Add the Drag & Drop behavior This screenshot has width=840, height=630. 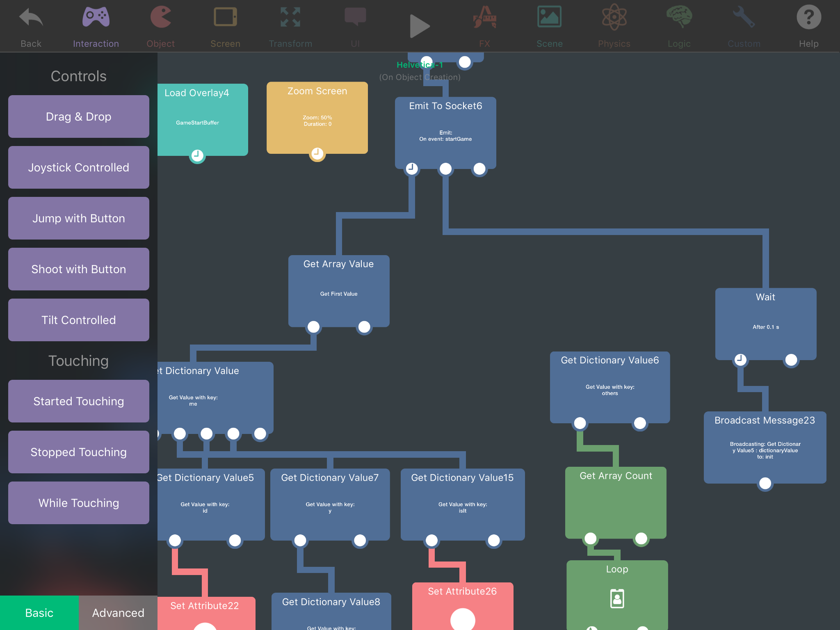tap(79, 116)
